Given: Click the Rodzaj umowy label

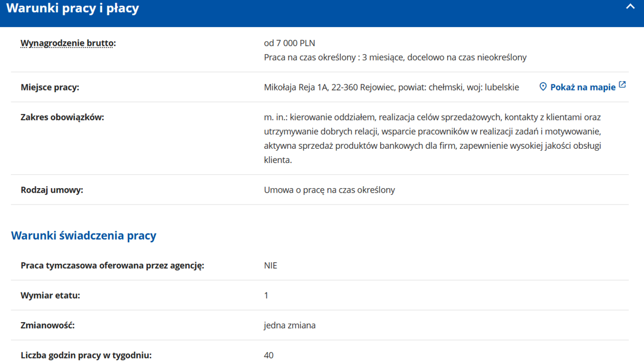Looking at the screenshot, I should coord(52,190).
